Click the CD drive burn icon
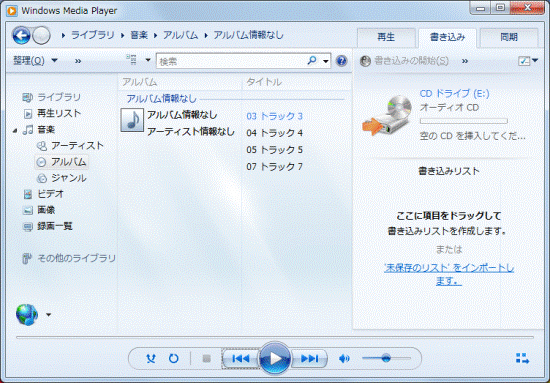The image size is (550, 383). 387,115
